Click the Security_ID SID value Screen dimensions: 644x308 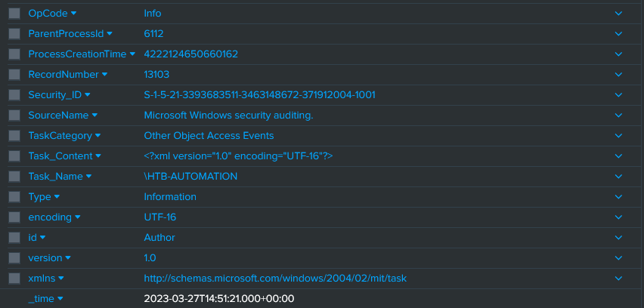259,95
